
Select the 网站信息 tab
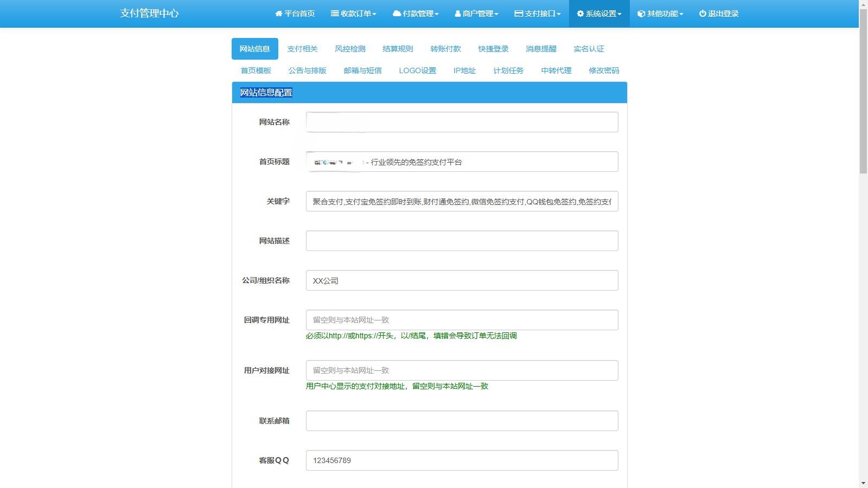click(x=255, y=49)
